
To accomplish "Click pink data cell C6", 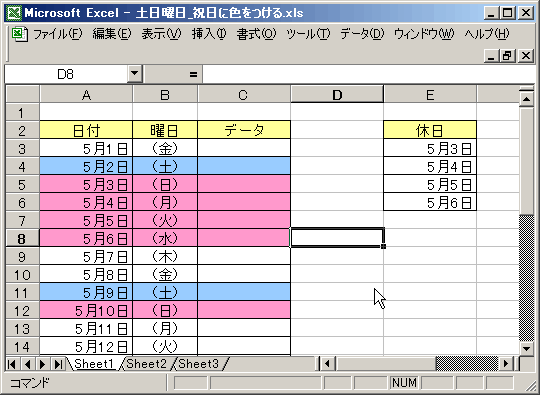I will [244, 202].
